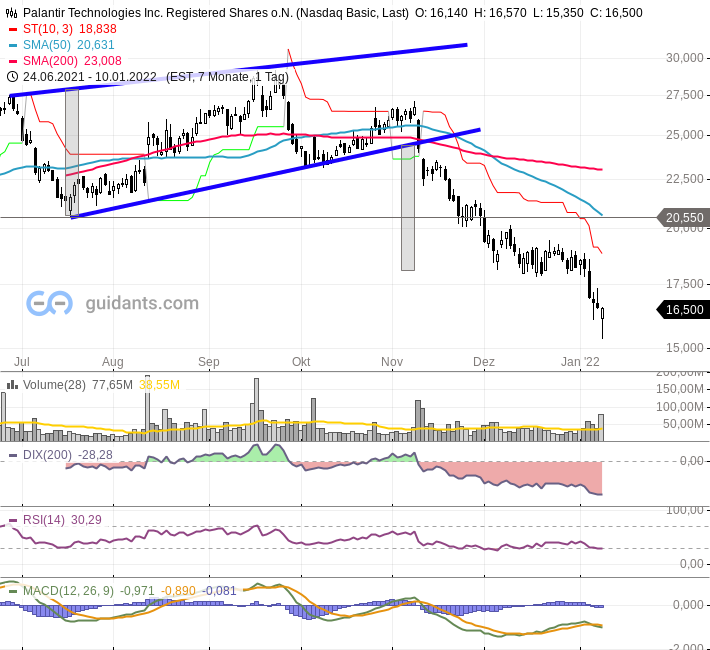The height and width of the screenshot is (650, 710).
Task: Click the 15,000 price axis label
Action: (684, 348)
